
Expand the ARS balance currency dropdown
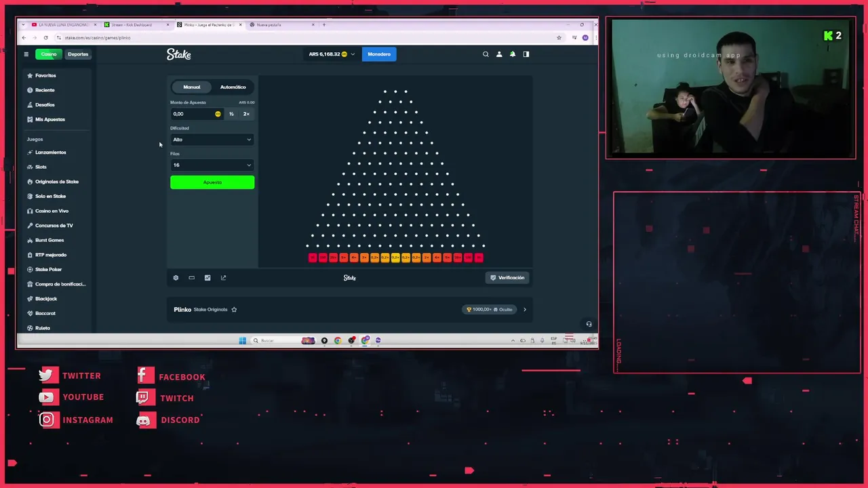(332, 54)
